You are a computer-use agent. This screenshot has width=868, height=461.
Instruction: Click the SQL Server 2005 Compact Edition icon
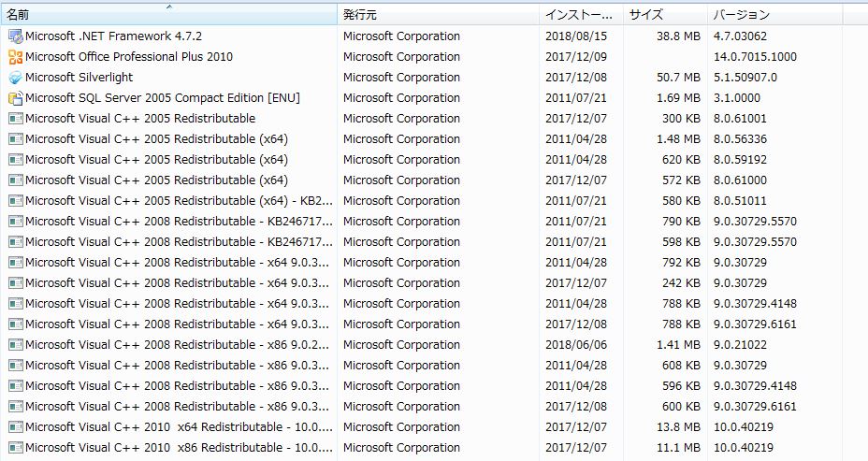(15, 98)
